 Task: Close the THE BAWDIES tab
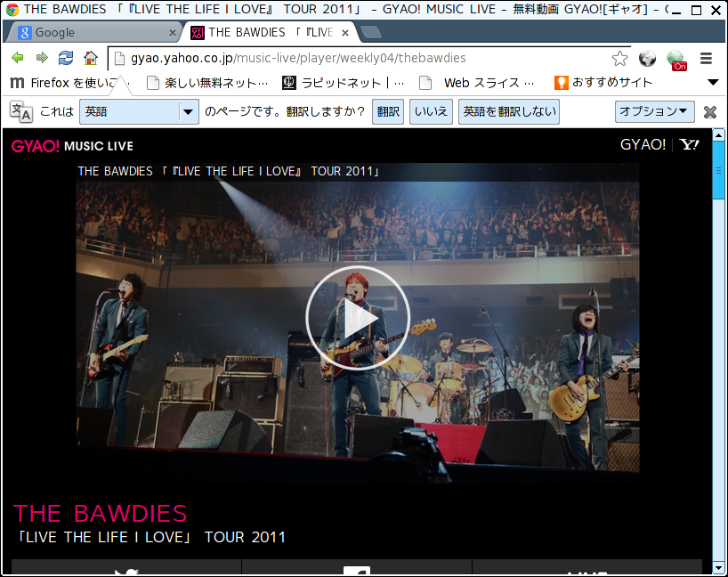pos(345,33)
